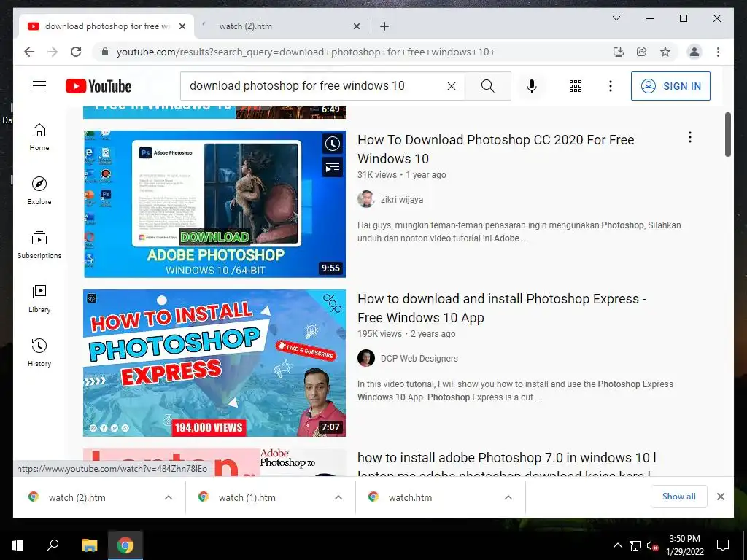
Task: Open History in the sidebar
Action: click(39, 352)
